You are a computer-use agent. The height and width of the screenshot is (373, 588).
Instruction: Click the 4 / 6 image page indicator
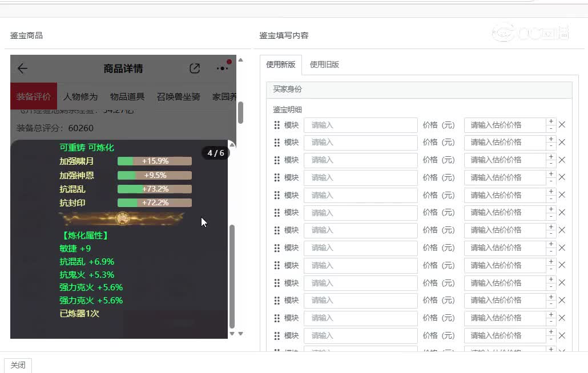click(216, 153)
